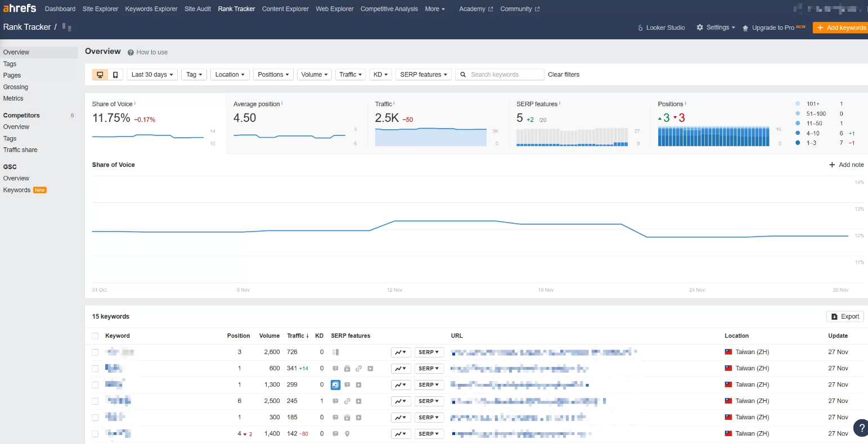Open the Last 30 days dropdown
Viewport: 868px width, 444px height.
point(152,74)
